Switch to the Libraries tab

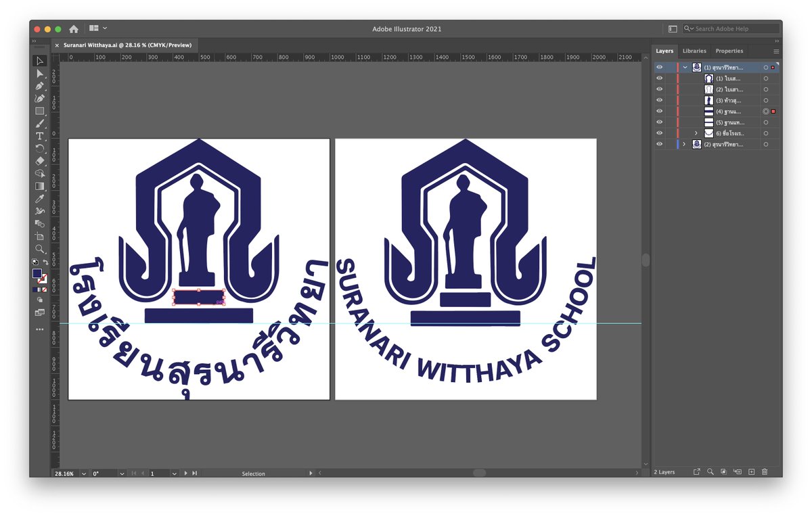pos(694,51)
